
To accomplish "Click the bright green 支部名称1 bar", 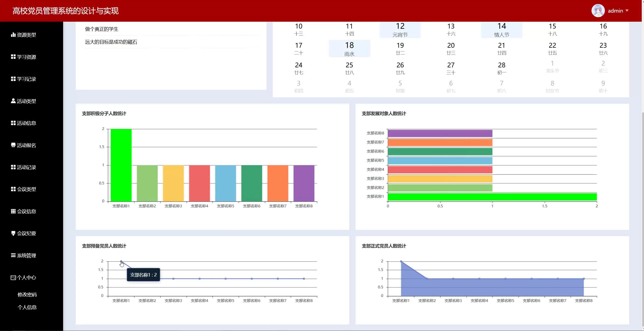I will pyautogui.click(x=121, y=165).
